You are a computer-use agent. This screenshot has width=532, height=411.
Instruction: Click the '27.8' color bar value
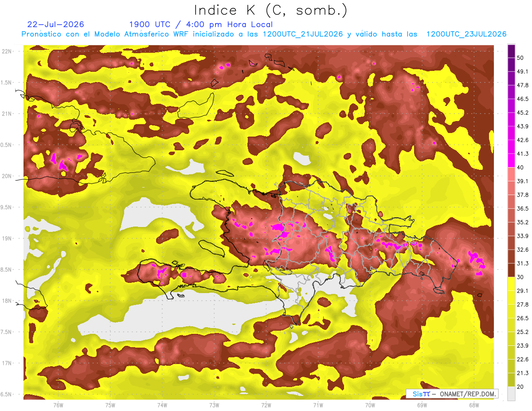tap(523, 305)
